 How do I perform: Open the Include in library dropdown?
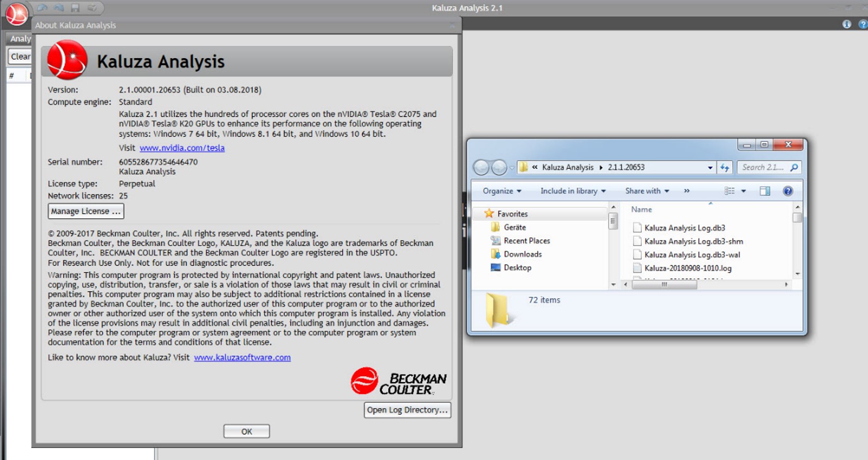(x=573, y=191)
